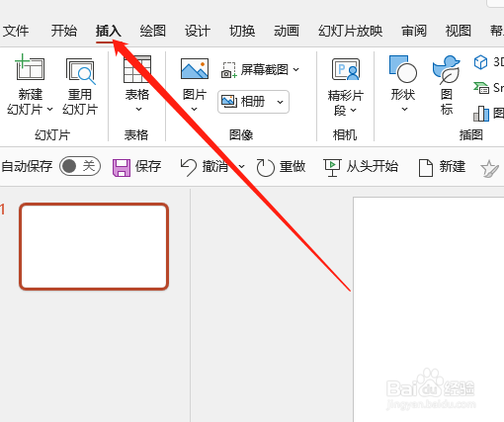Image resolution: width=504 pixels, height=422 pixels.
Task: Click the Cameo (精彩片段) icon
Action: (x=346, y=69)
